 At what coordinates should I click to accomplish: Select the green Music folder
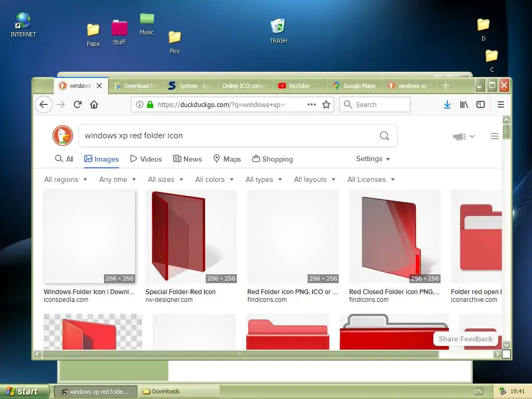(x=147, y=24)
